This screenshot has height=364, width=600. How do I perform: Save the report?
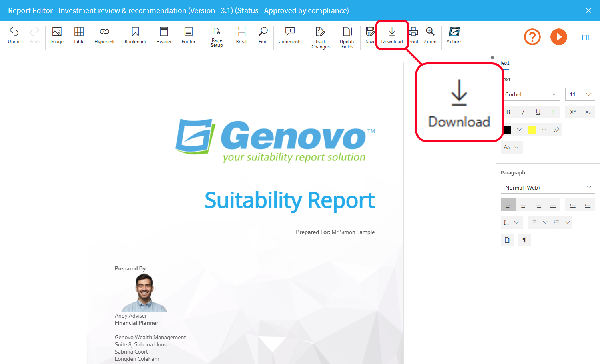point(370,36)
